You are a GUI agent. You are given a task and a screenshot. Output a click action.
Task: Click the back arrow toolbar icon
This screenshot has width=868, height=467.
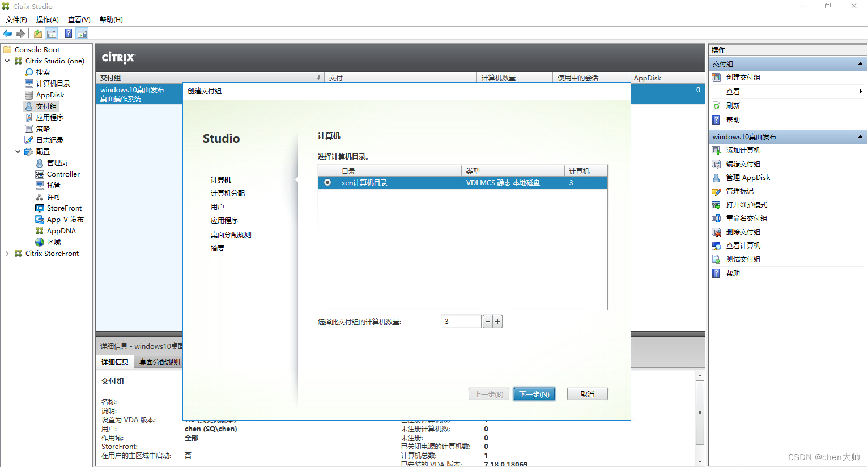(x=7, y=33)
